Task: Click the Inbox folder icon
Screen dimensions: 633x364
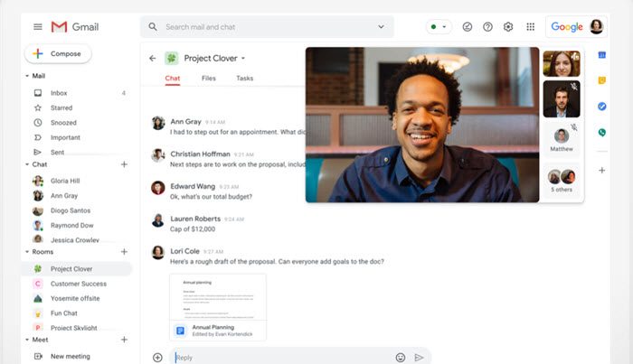Action: [x=38, y=93]
